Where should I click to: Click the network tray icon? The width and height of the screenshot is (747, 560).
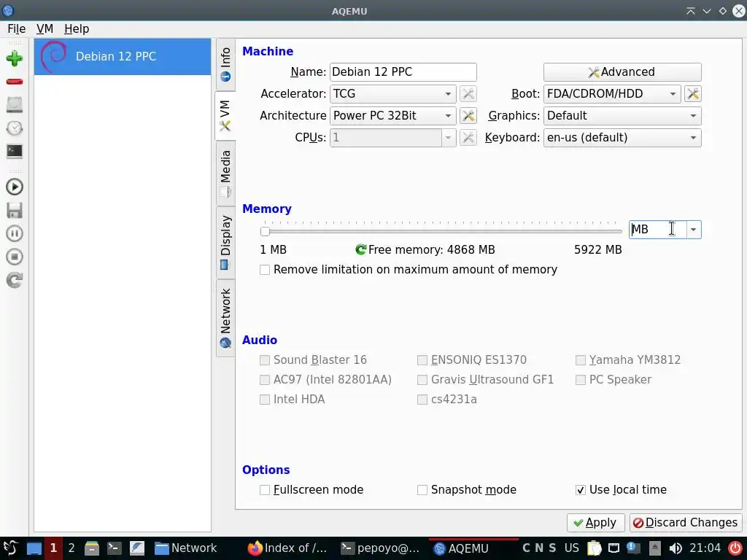(x=614, y=548)
